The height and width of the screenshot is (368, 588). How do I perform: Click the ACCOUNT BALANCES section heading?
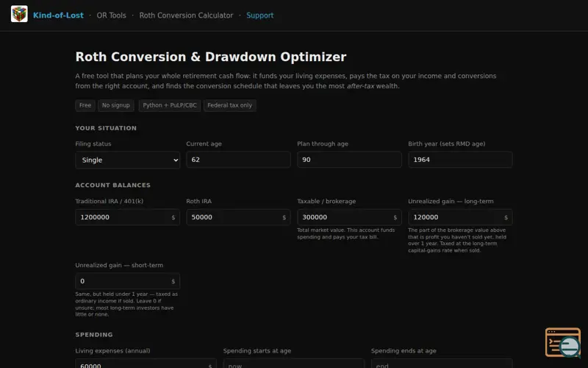point(113,185)
